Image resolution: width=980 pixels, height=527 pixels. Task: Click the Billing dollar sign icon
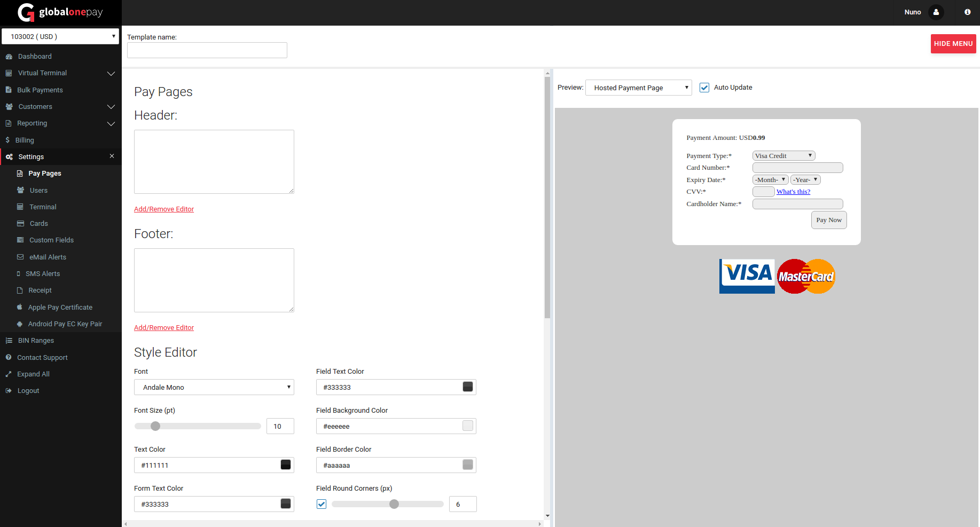click(7, 140)
